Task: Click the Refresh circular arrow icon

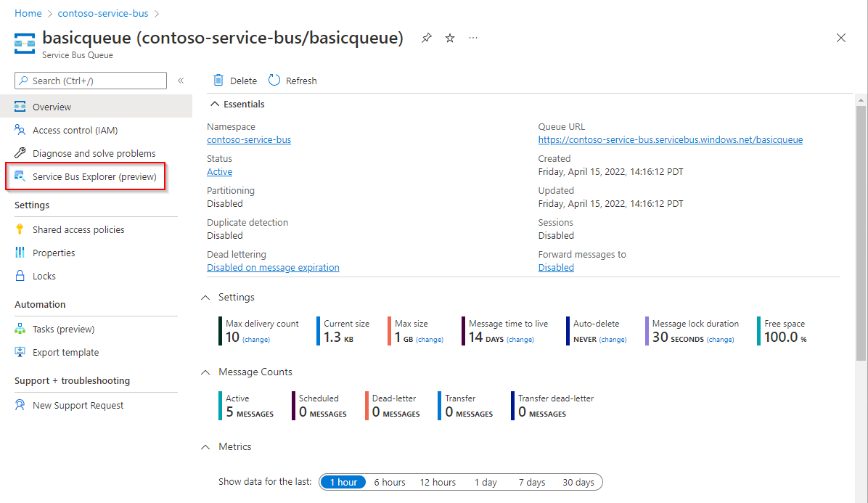Action: pyautogui.click(x=274, y=81)
